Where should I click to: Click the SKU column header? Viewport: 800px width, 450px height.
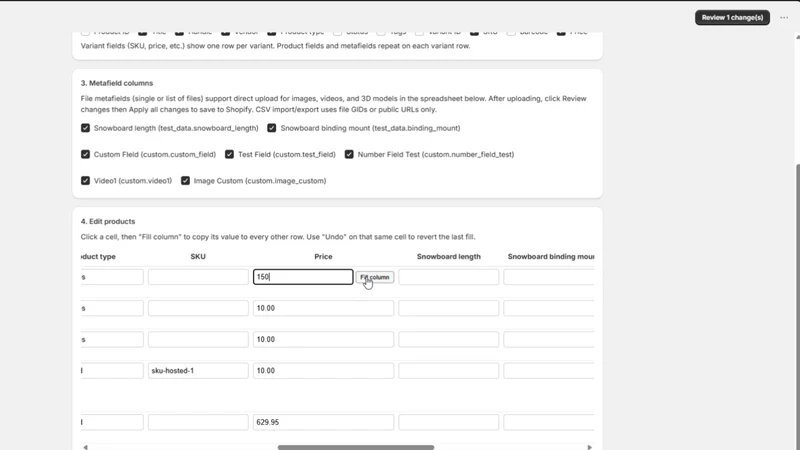[198, 257]
